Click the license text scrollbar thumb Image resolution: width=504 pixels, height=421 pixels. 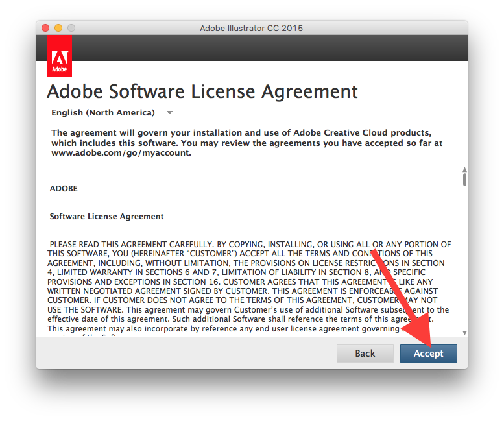464,180
